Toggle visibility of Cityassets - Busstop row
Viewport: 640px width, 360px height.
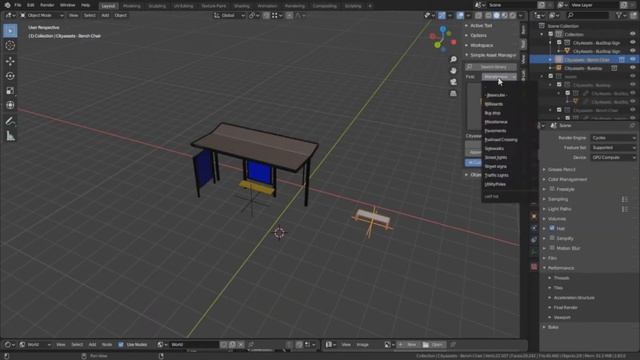[632, 68]
